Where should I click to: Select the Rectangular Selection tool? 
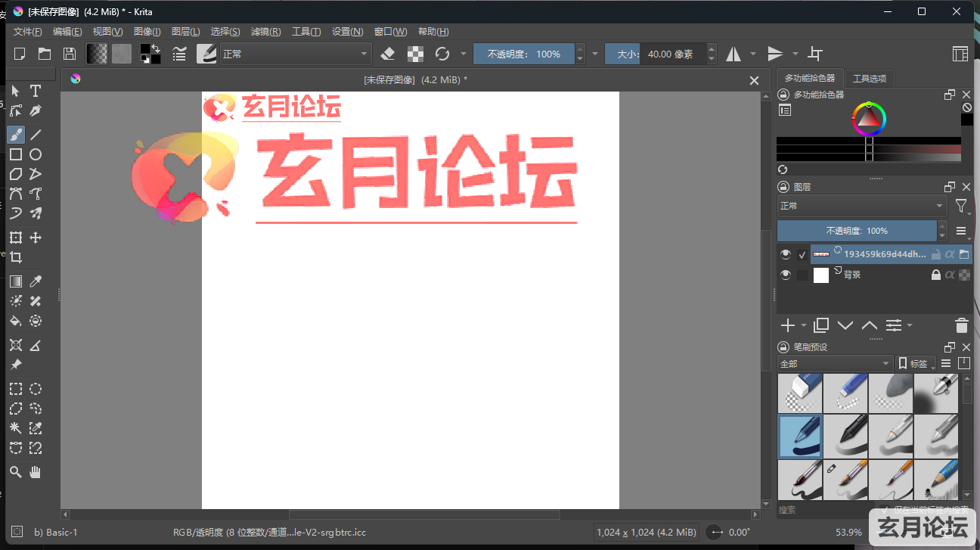tap(15, 389)
